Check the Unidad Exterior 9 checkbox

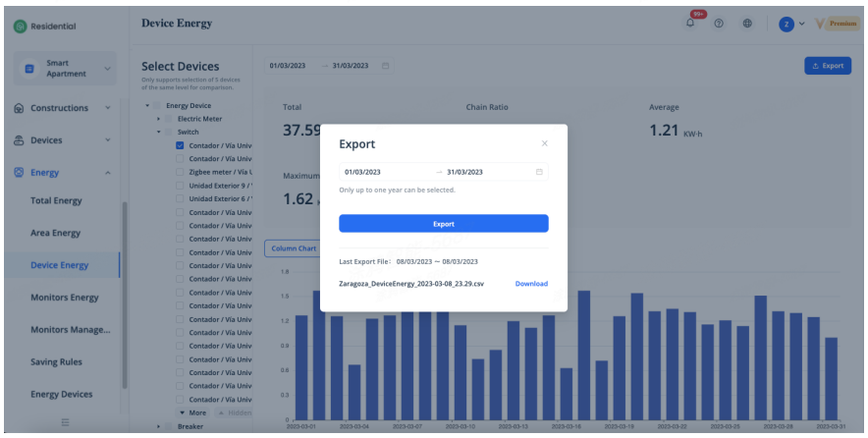180,186
